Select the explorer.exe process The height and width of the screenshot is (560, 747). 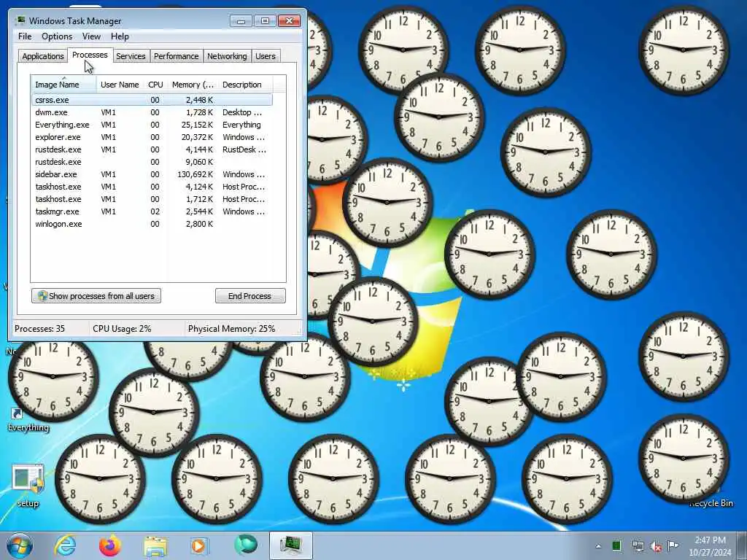point(152,137)
